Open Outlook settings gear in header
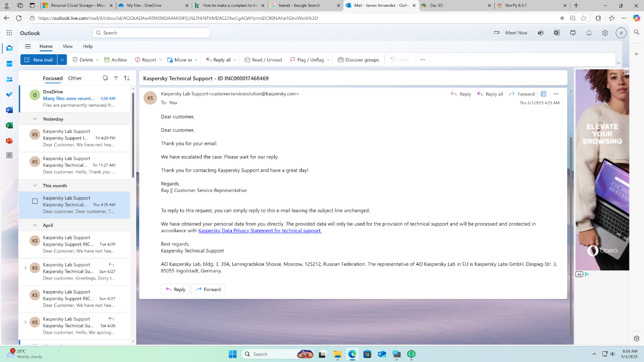644x362 pixels. pyautogui.click(x=605, y=33)
